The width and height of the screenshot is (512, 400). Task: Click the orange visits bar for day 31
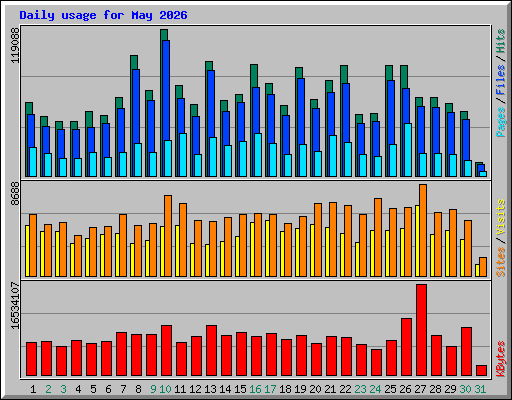[x=483, y=267]
